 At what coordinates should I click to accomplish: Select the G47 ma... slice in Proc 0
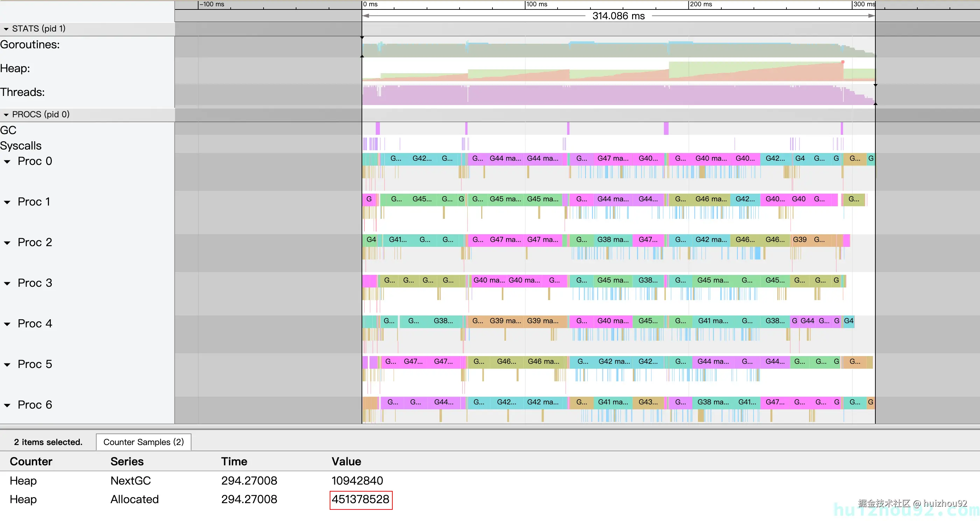tap(612, 159)
